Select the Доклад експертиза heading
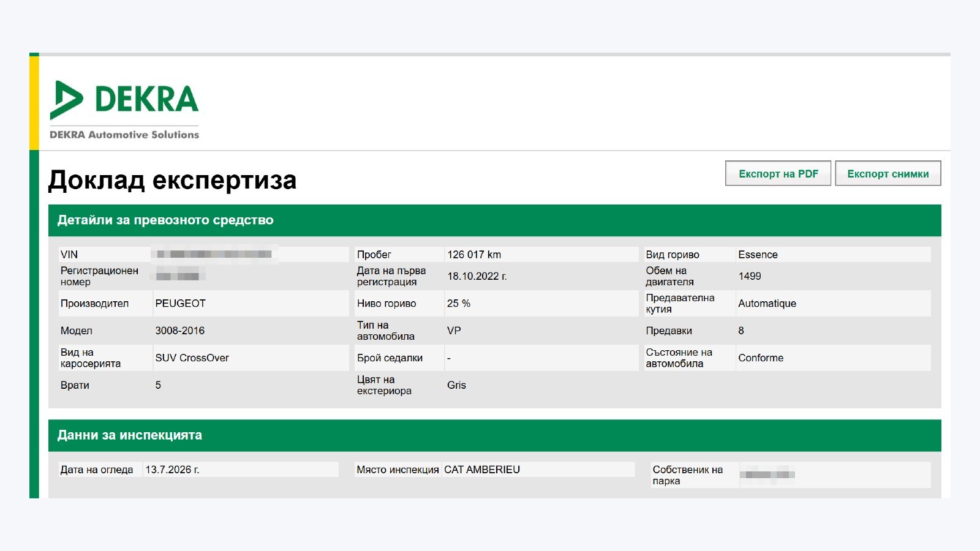 click(172, 180)
